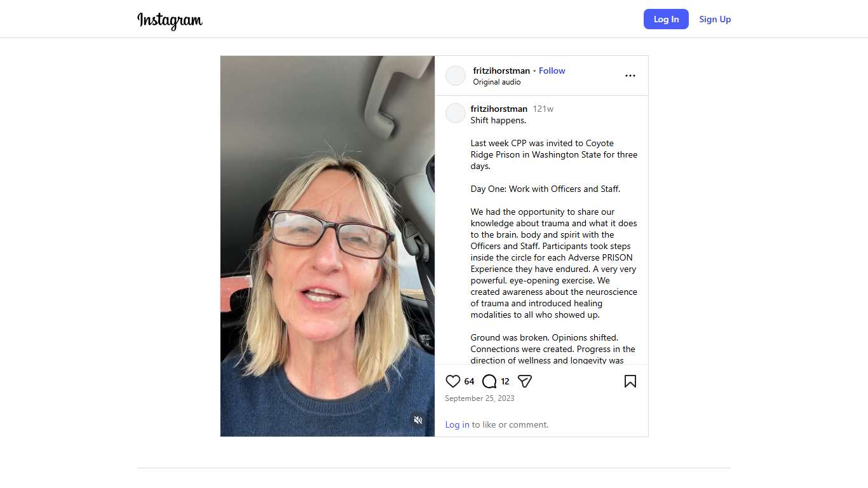This screenshot has width=868, height=488.
Task: Open the Sign Up link
Action: pos(715,19)
